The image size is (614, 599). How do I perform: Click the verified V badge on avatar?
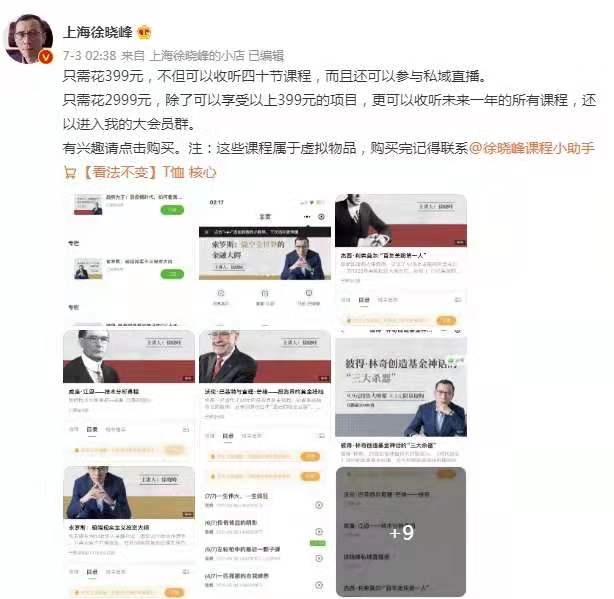(46, 57)
